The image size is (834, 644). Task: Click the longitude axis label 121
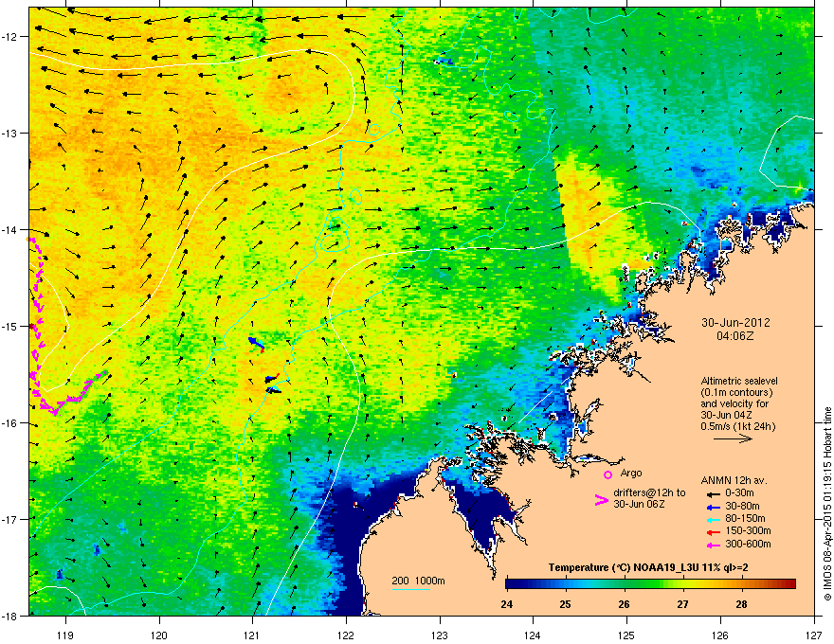(x=252, y=635)
